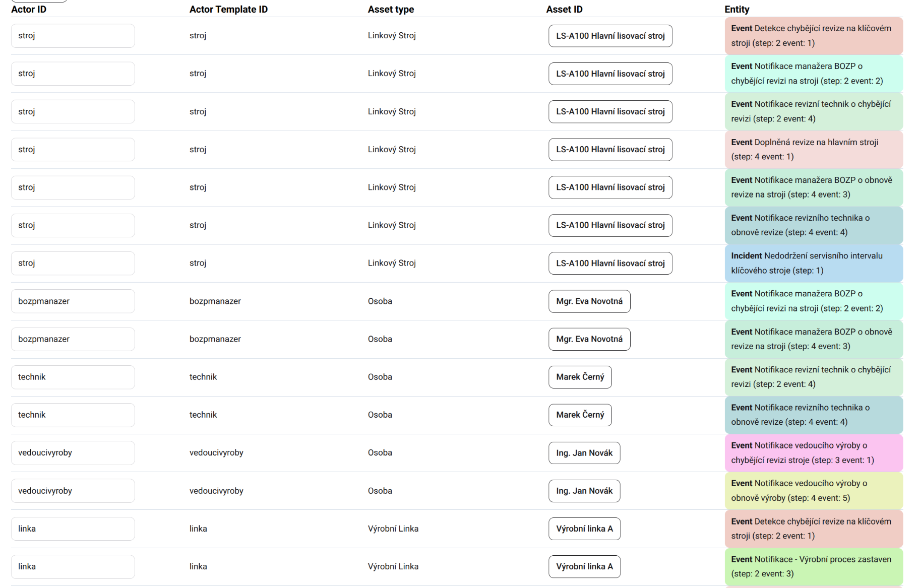Focus vedoucivyroby Actor ID field in chybějící revizi row

pyautogui.click(x=73, y=452)
